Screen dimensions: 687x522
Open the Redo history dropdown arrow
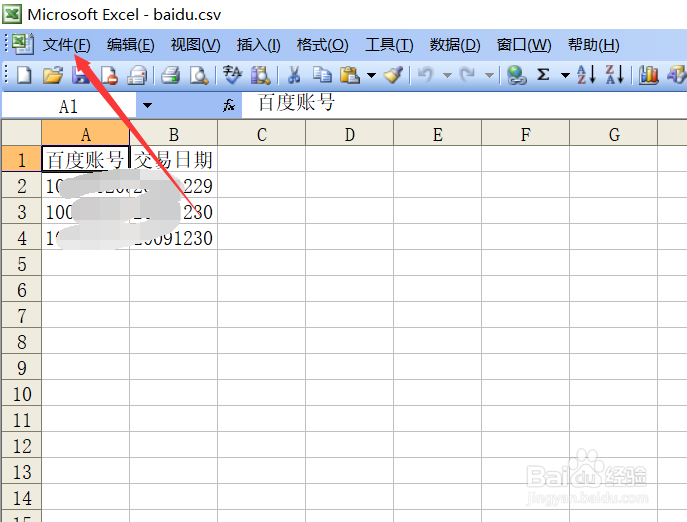click(489, 75)
